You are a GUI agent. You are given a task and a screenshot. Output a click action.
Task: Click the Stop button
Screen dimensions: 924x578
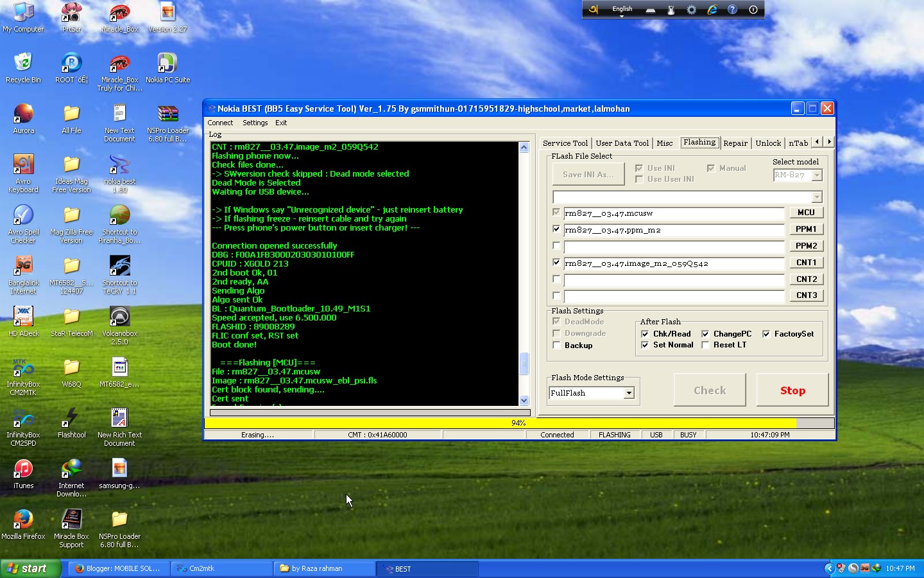pyautogui.click(x=792, y=390)
